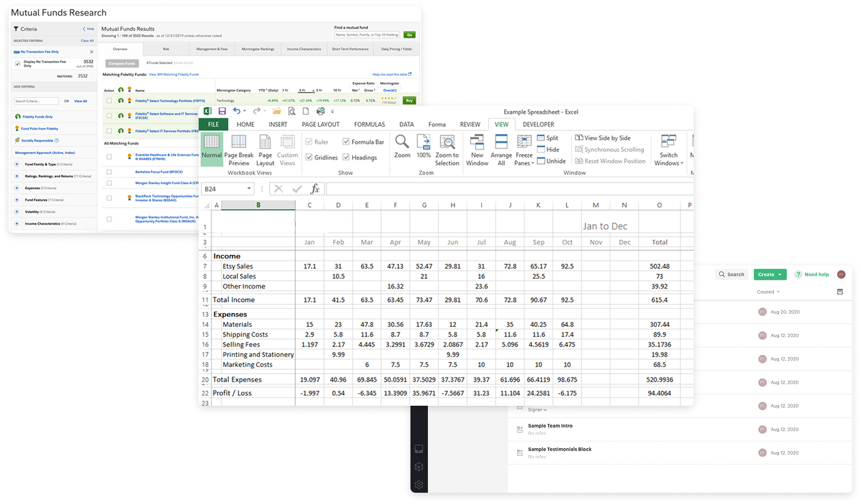Click Unhide in Excel Window group
This screenshot has height=504, width=861.
point(551,161)
